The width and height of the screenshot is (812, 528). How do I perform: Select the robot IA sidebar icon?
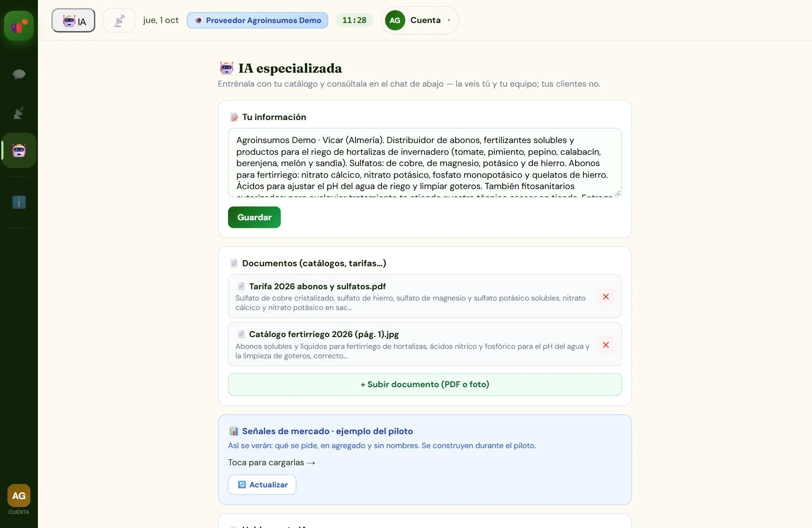click(x=19, y=150)
